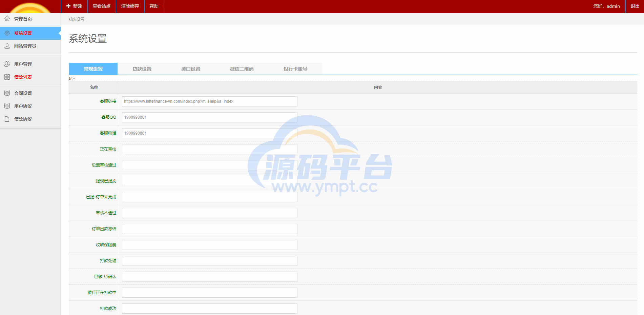644x315 pixels.
Task: Focus the 提现已提交 input field
Action: tap(210, 181)
